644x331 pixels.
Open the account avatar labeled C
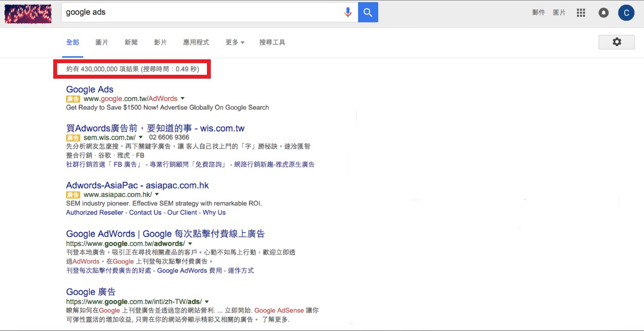click(x=626, y=13)
